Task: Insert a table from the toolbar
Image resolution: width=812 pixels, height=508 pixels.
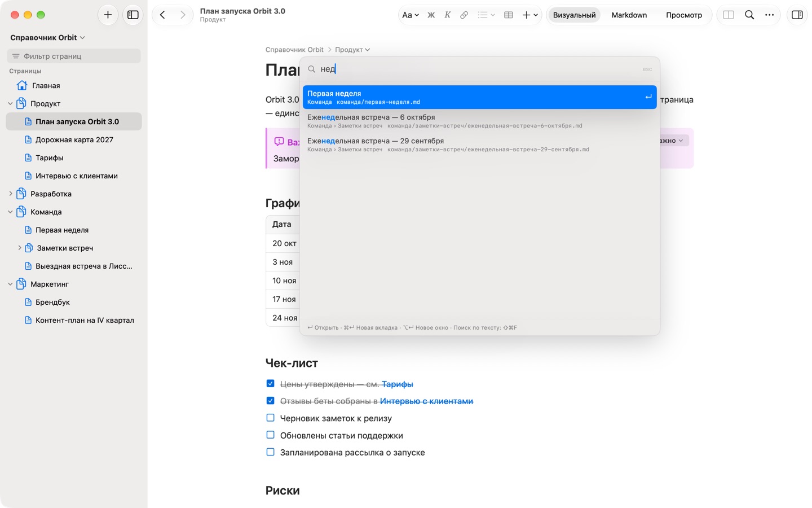Action: point(509,15)
